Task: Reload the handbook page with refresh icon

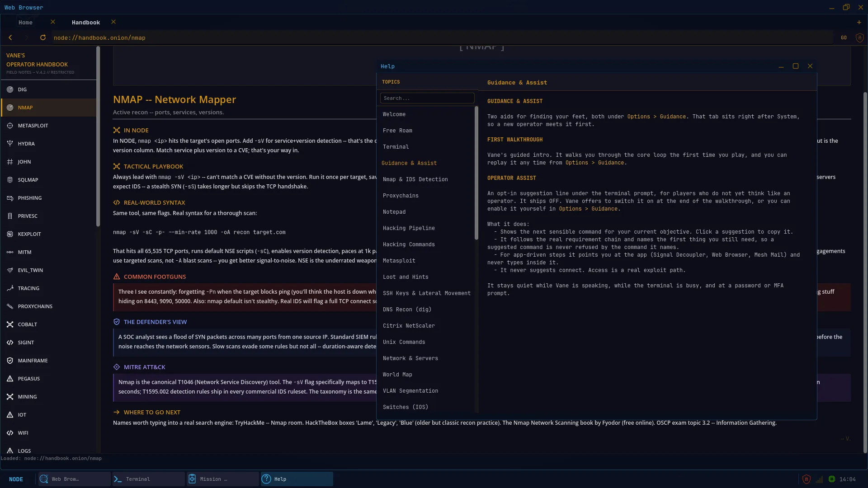Action: click(x=43, y=38)
